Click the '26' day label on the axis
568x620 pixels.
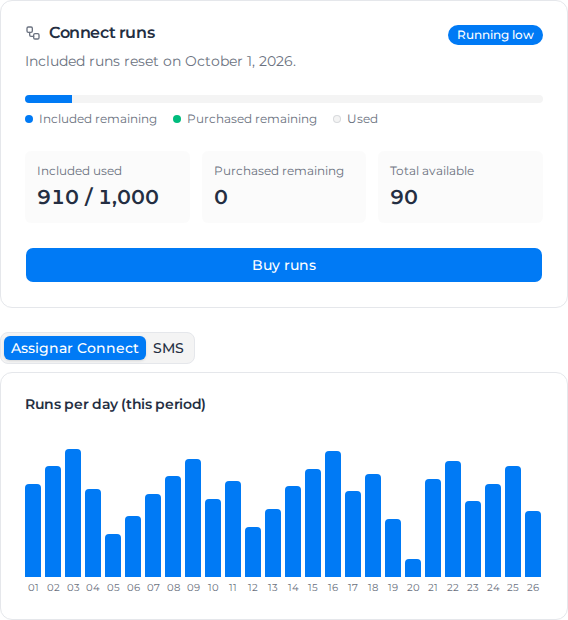tap(533, 588)
